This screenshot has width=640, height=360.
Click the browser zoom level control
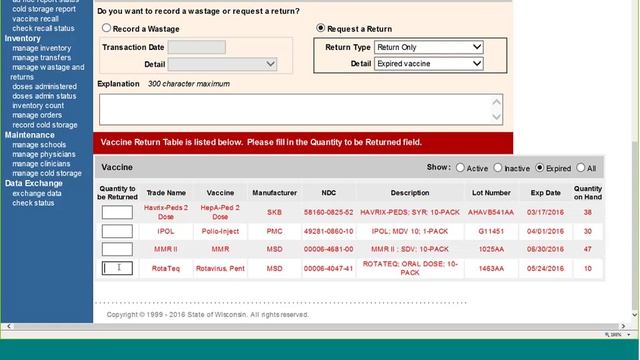618,335
